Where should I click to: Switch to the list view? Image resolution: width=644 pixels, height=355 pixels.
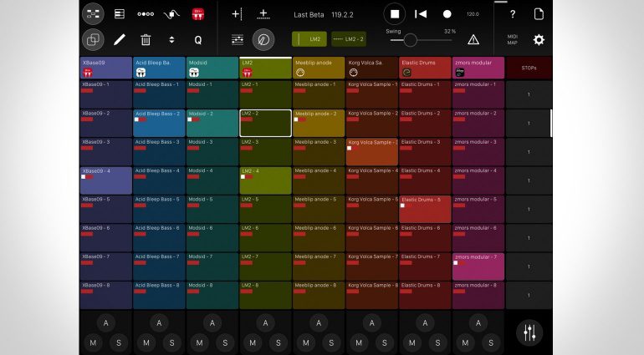point(119,14)
